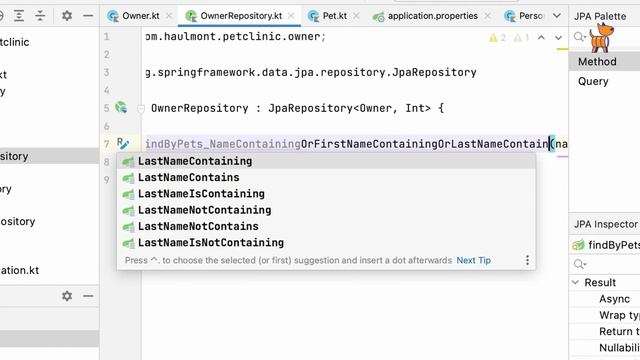The image size is (640, 360).
Task: Switch to application.properties tab
Action: (432, 16)
